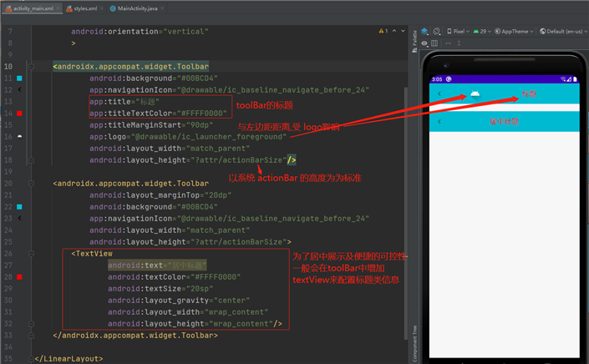Click the vertical expand arrows icon
This screenshot has width=589, height=364.
(459, 43)
